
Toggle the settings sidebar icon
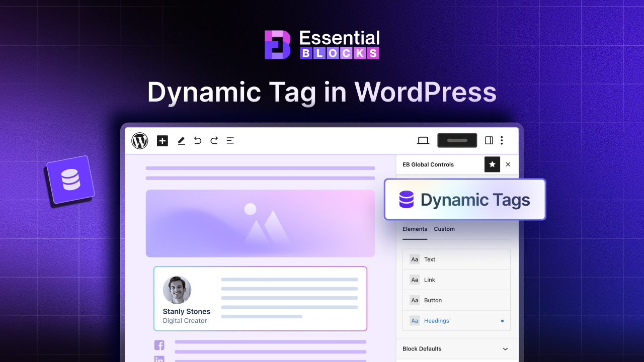coord(489,141)
